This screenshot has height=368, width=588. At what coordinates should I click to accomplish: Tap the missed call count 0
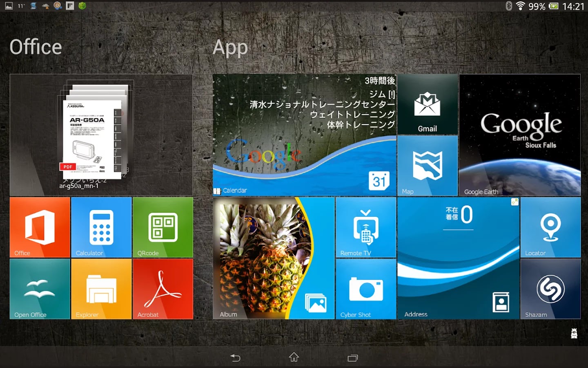[x=467, y=214]
